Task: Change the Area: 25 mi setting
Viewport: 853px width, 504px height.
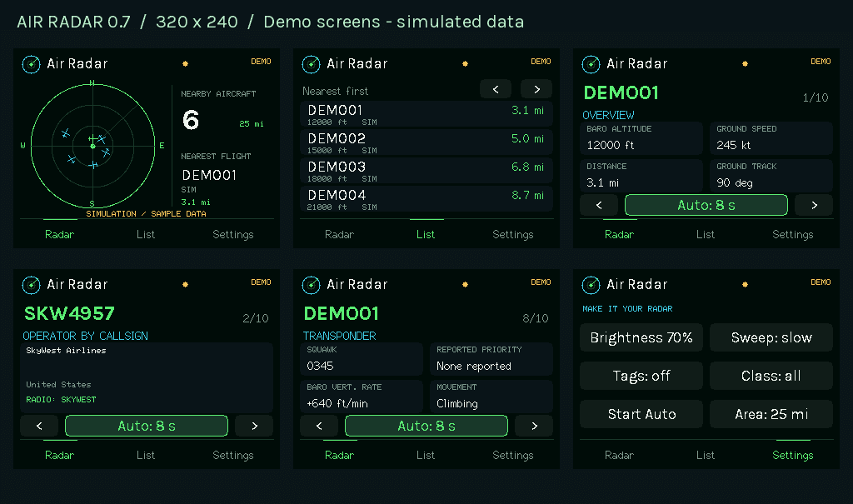Action: (771, 414)
